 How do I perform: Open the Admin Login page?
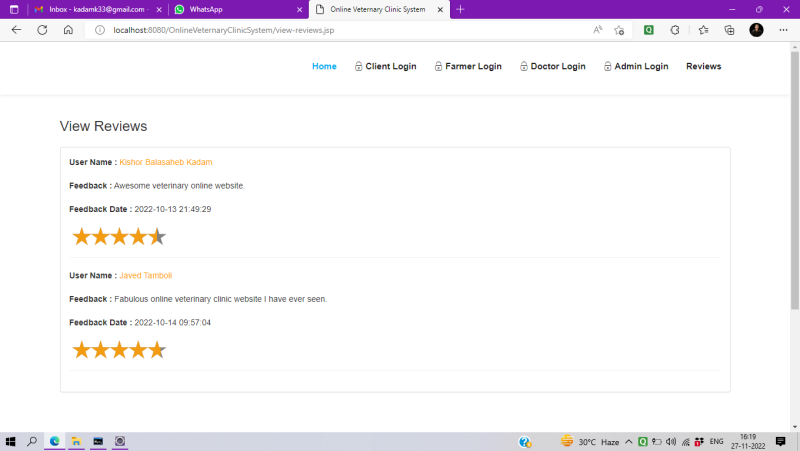636,66
